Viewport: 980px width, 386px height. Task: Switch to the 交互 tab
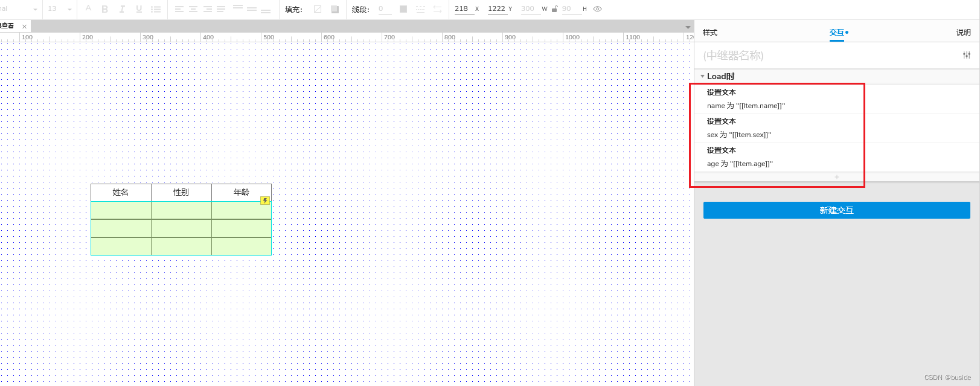tap(837, 33)
